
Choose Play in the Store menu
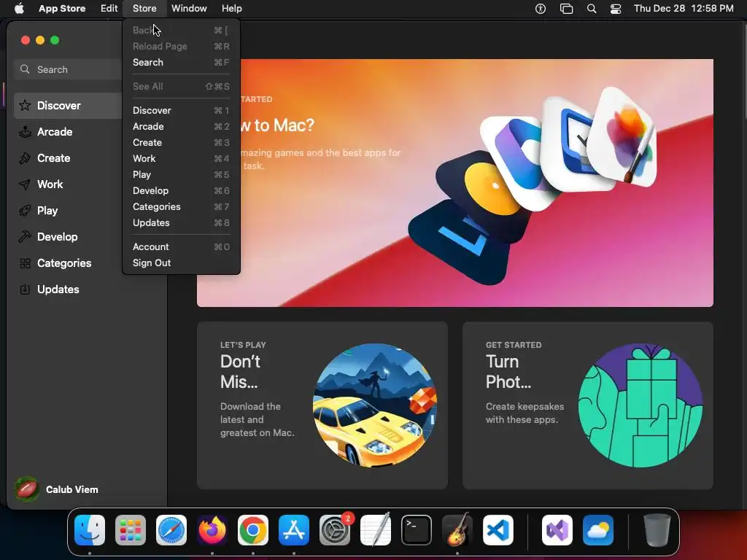pyautogui.click(x=181, y=175)
